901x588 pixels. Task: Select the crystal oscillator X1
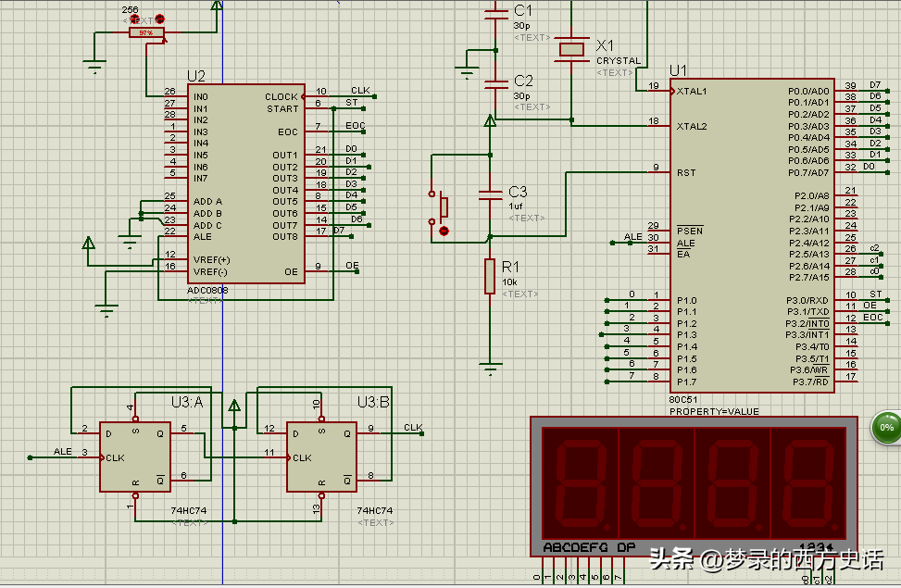click(571, 46)
